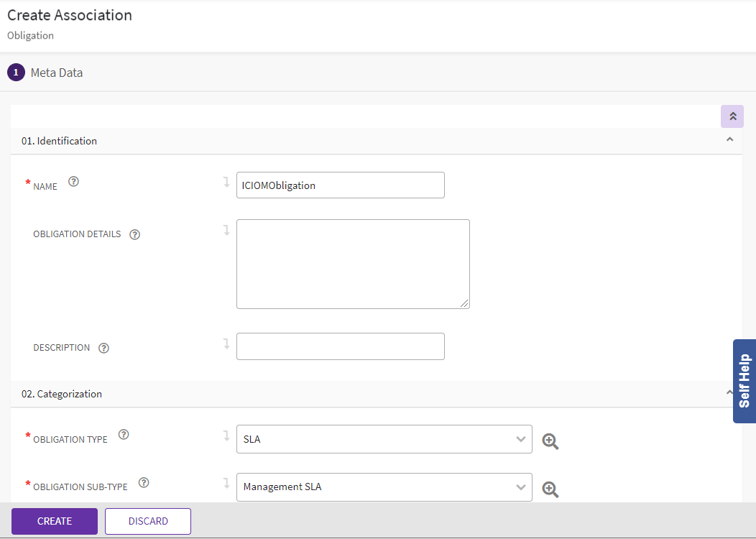
Task: Click the DISCARD button
Action: point(148,521)
